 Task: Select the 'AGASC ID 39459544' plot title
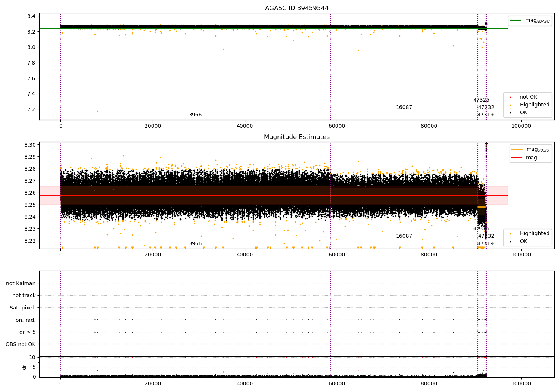(x=297, y=8)
